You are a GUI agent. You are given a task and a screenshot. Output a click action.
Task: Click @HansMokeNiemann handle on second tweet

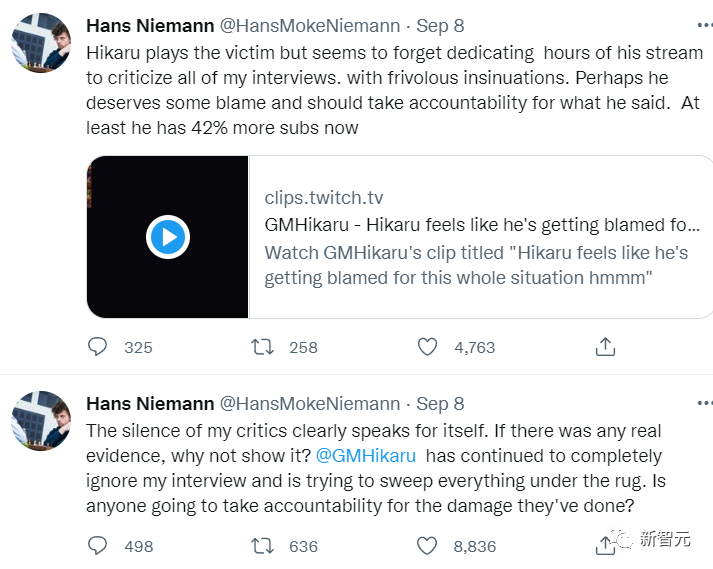pyautogui.click(x=309, y=404)
